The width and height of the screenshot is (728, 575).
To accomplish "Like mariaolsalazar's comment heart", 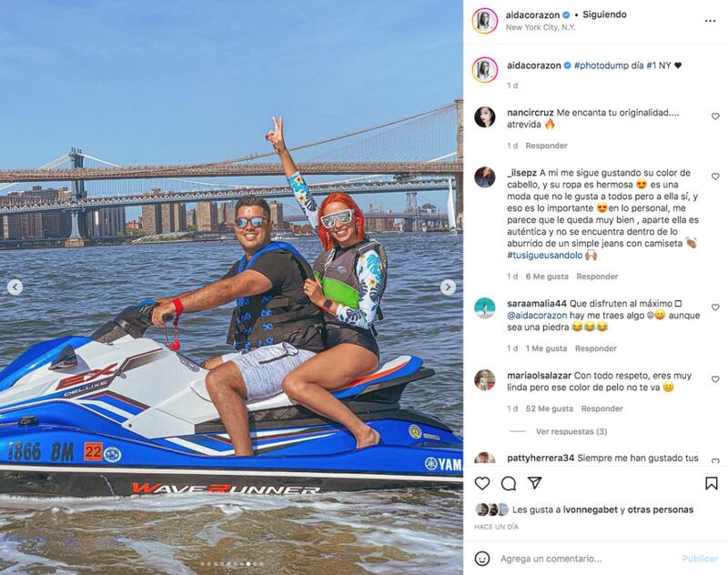I will pyautogui.click(x=715, y=379).
